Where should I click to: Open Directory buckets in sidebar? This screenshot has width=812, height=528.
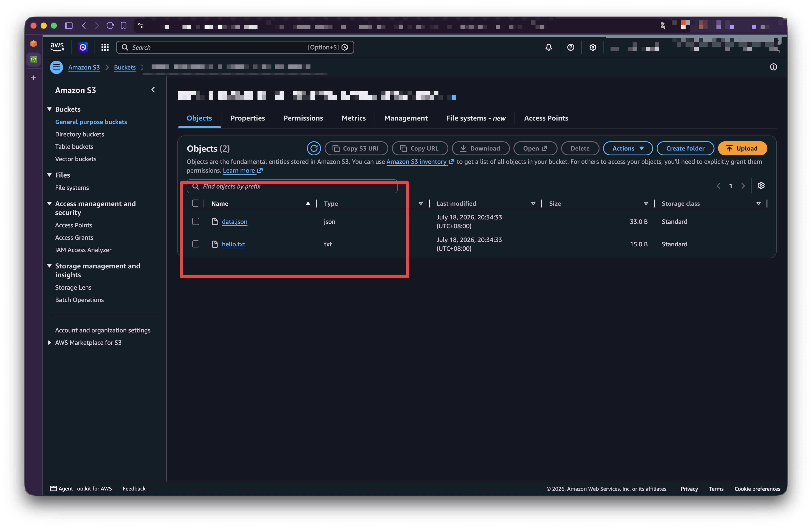[79, 134]
